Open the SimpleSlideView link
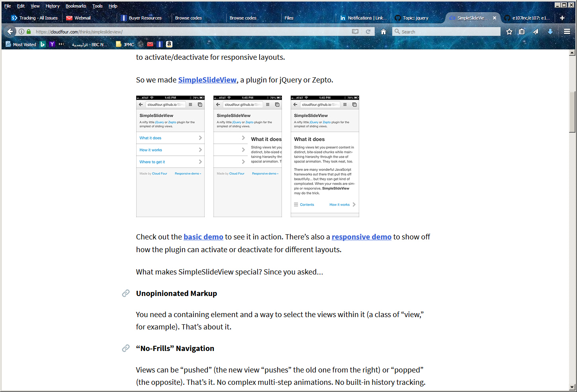The image size is (577, 392). [207, 80]
